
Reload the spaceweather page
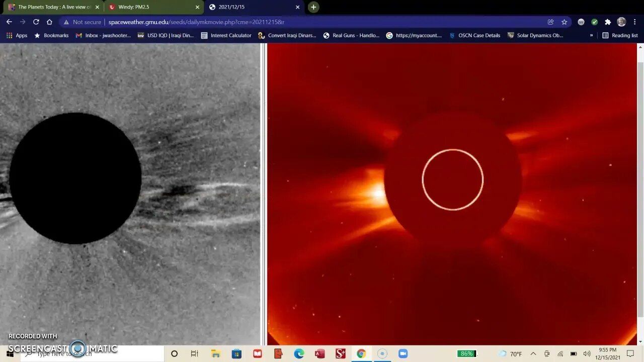pyautogui.click(x=36, y=22)
